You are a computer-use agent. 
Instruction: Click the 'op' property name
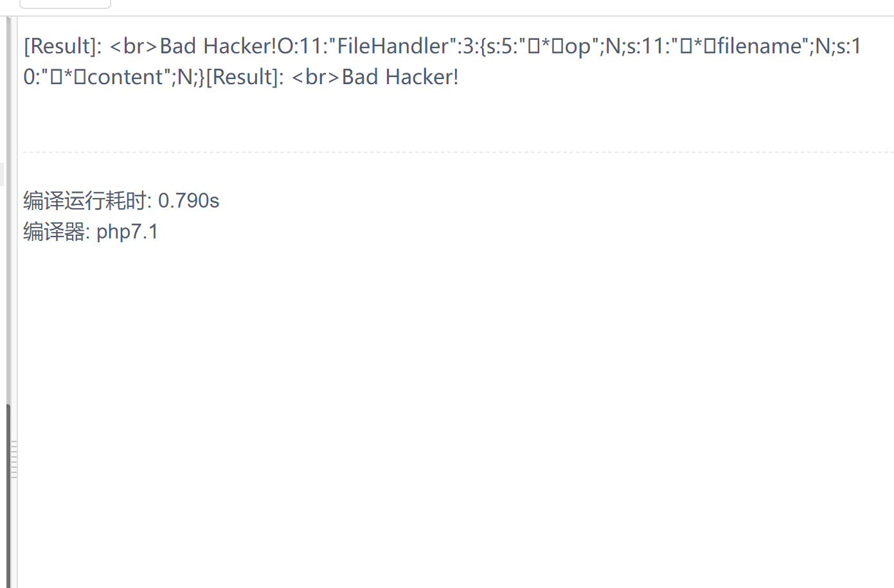pyautogui.click(x=577, y=46)
